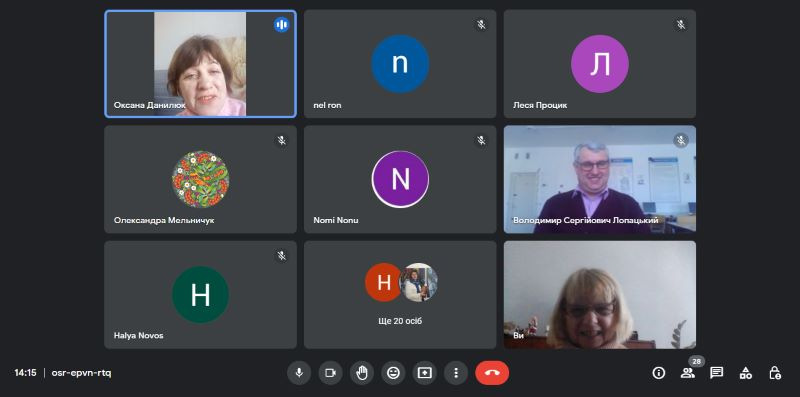Leave the call with red hang-up button

(x=492, y=373)
